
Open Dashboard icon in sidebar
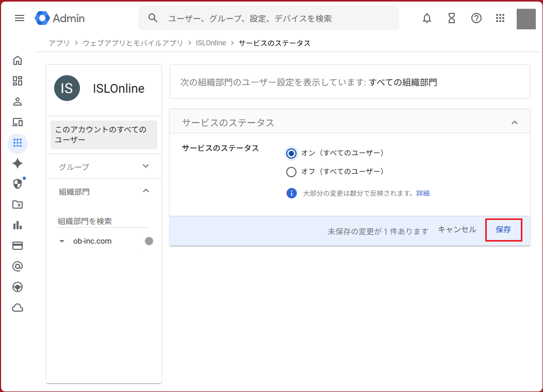pyautogui.click(x=18, y=81)
